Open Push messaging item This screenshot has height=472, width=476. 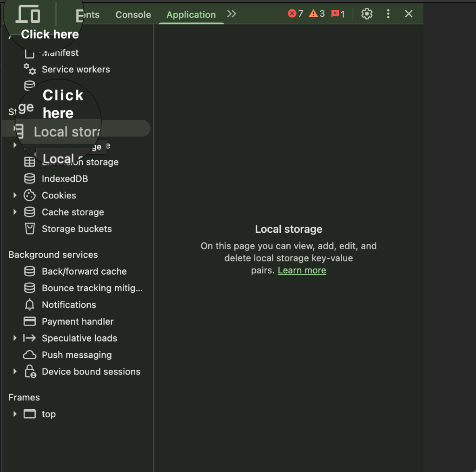(77, 355)
